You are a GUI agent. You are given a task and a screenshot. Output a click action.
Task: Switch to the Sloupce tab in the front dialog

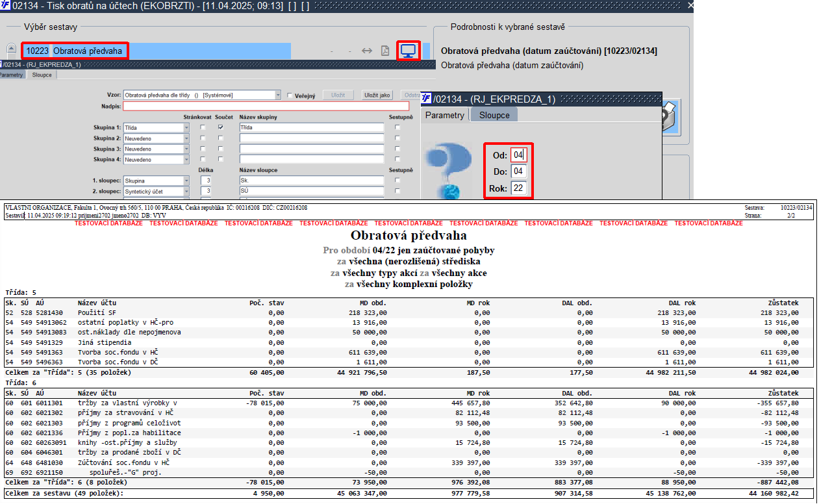(x=495, y=115)
